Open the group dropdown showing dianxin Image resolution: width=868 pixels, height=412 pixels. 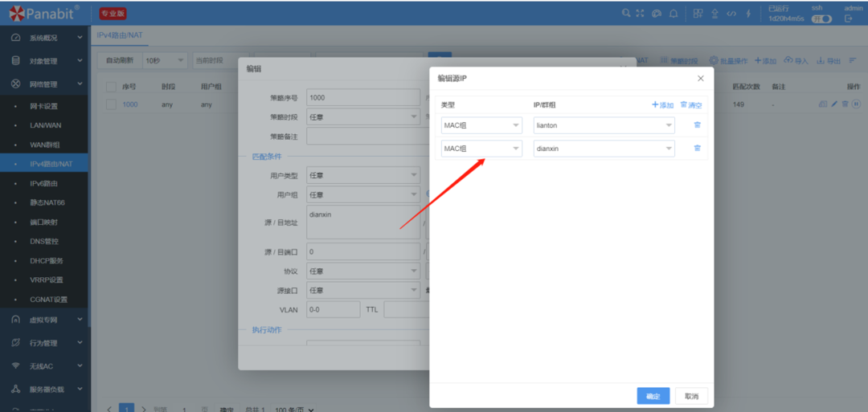click(604, 149)
